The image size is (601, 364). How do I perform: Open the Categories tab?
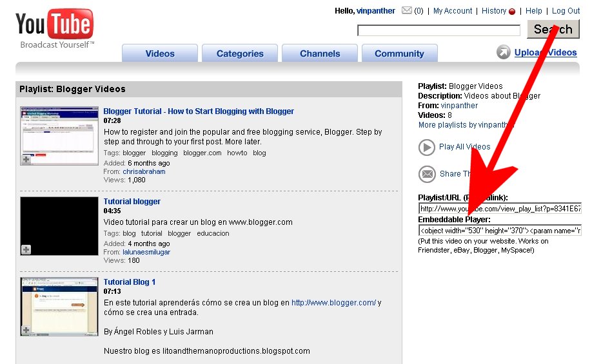[240, 53]
